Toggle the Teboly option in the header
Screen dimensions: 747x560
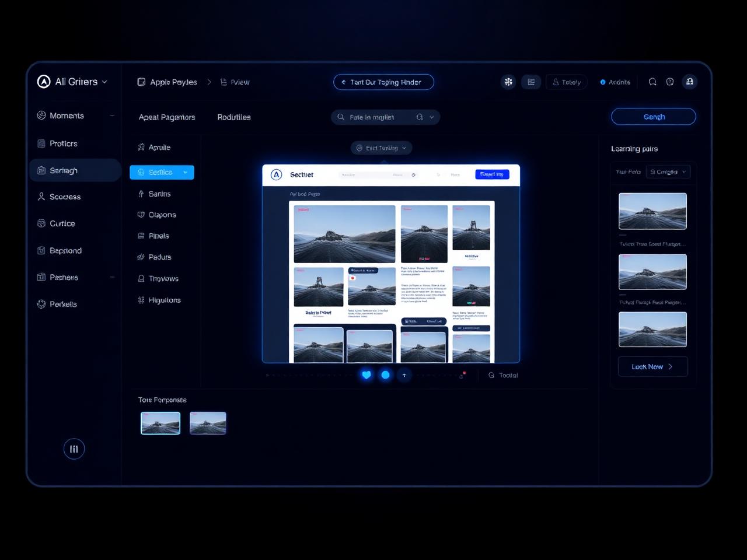point(567,82)
